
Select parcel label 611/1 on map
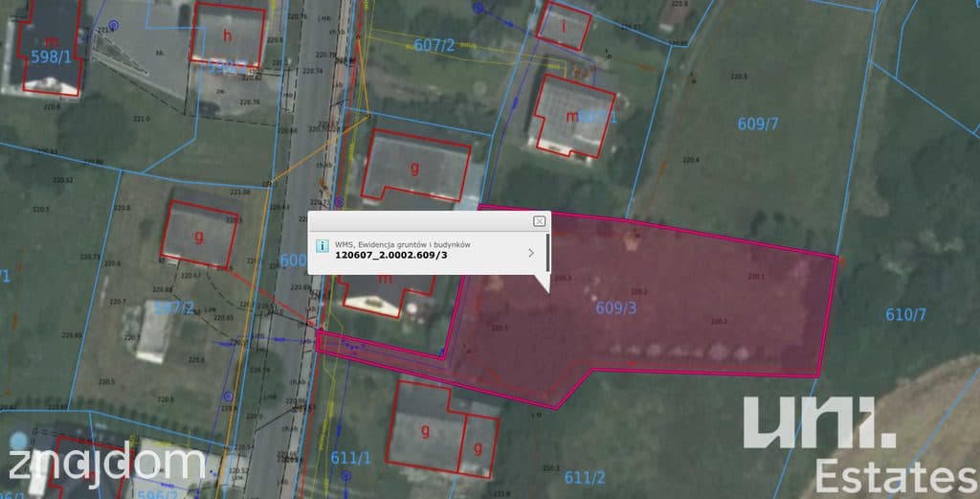pos(350,459)
